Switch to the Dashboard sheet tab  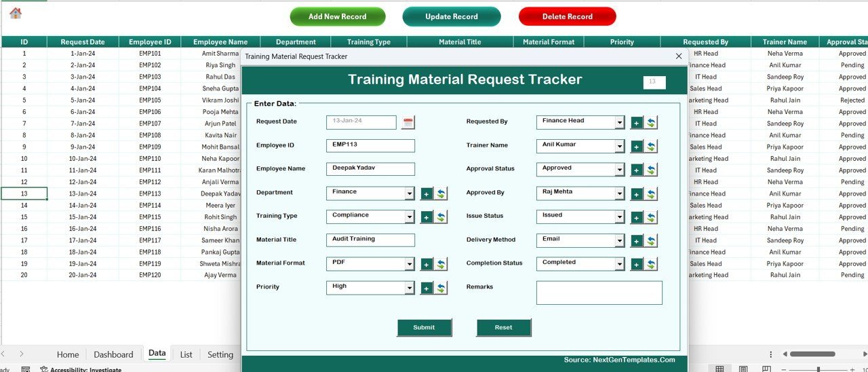(x=113, y=354)
